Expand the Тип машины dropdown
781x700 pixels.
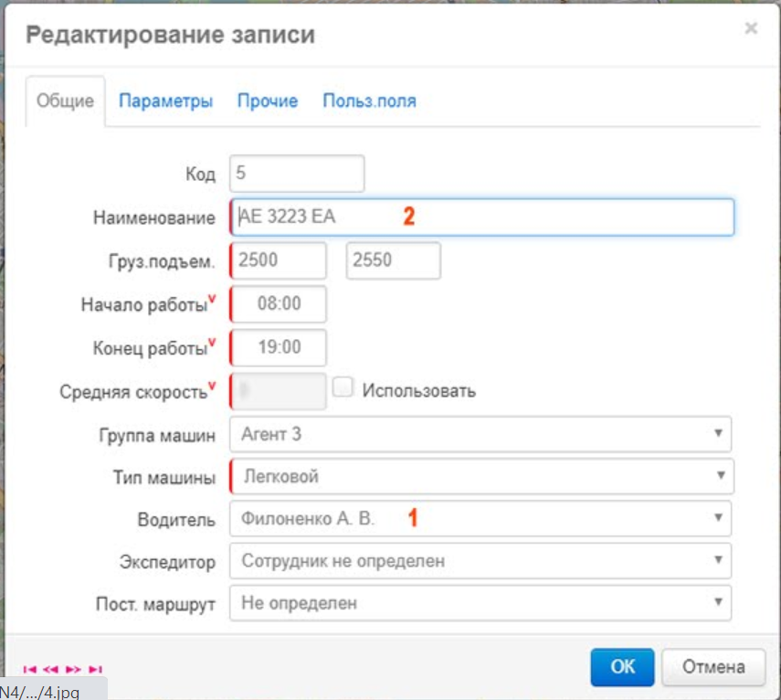pos(482,476)
